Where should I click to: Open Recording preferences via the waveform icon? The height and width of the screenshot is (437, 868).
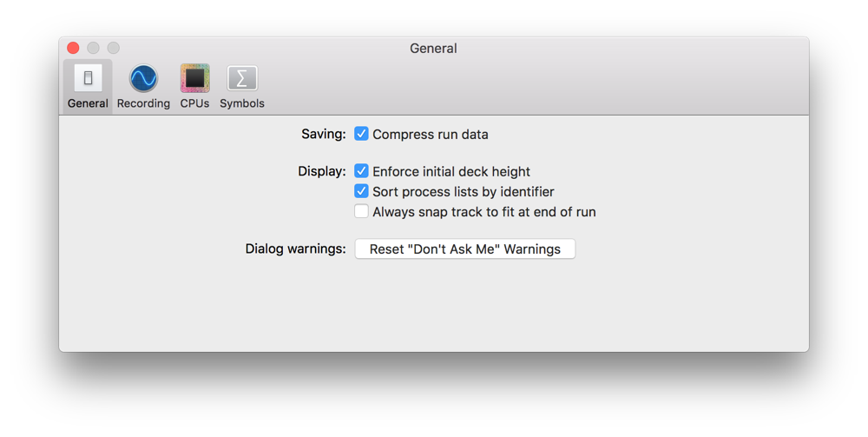tap(143, 78)
